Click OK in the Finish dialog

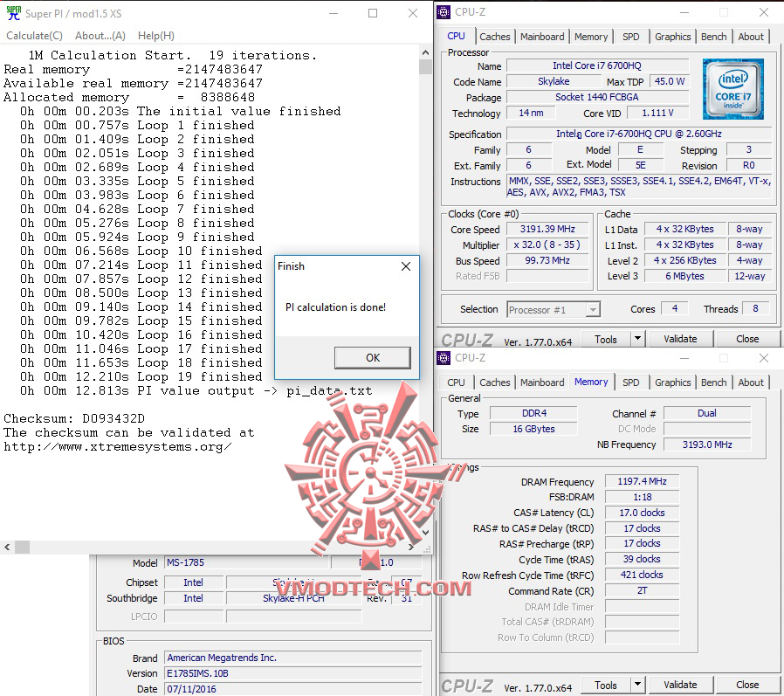373,357
